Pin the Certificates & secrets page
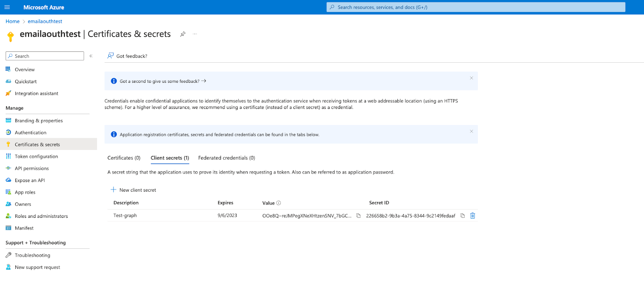Screen dimensions: 644x301 [x=183, y=34]
